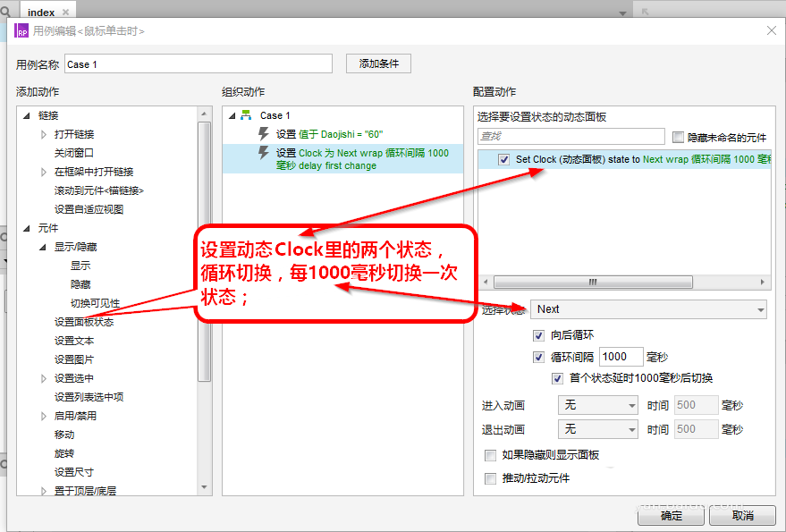786x532 pixels.
Task: Select the Daojishi = "60" action row
Action: (x=342, y=134)
